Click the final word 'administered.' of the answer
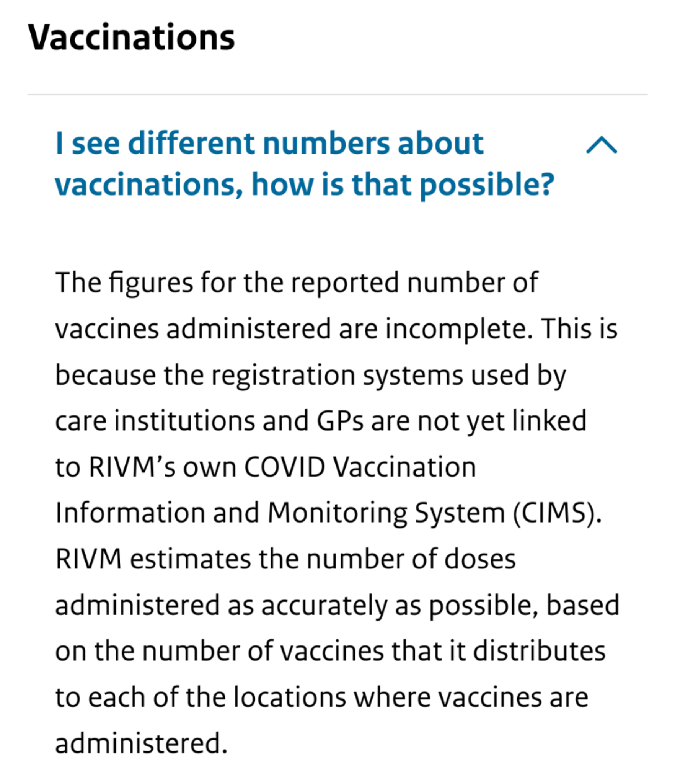The width and height of the screenshot is (675, 784). pyautogui.click(x=141, y=743)
